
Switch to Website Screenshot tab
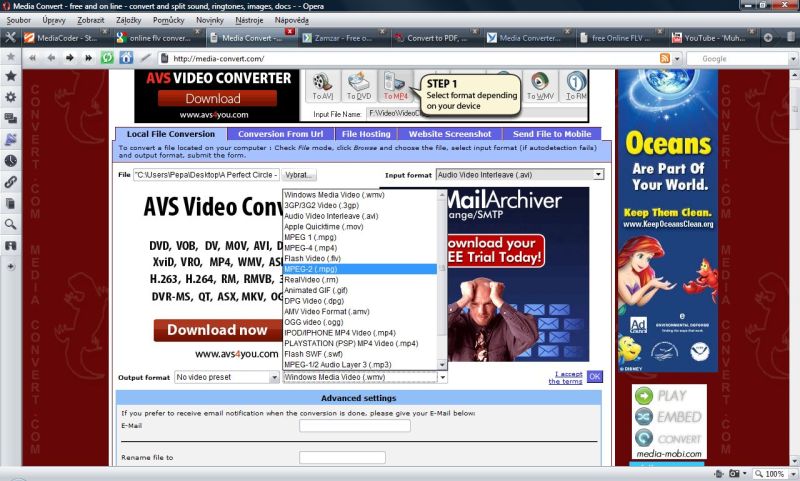point(450,134)
